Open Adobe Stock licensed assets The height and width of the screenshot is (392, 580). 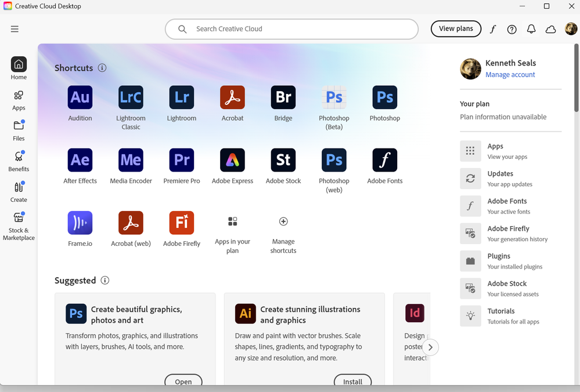click(x=510, y=288)
